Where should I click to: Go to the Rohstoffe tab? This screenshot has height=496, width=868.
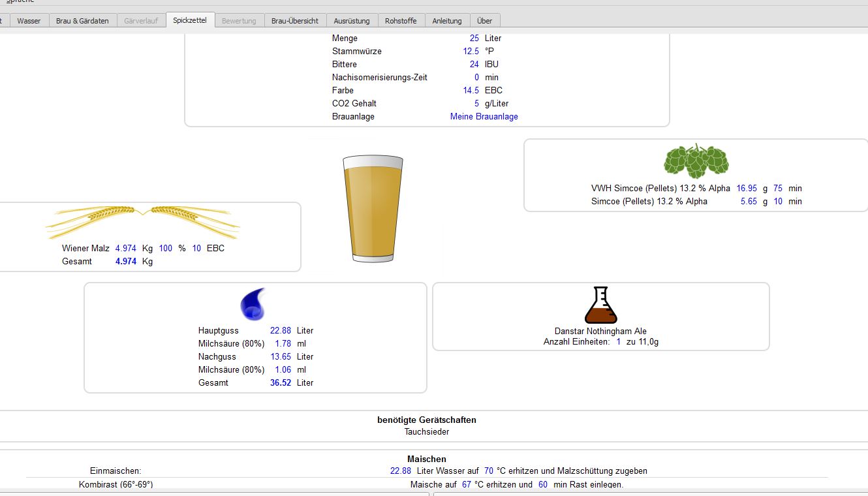(401, 21)
